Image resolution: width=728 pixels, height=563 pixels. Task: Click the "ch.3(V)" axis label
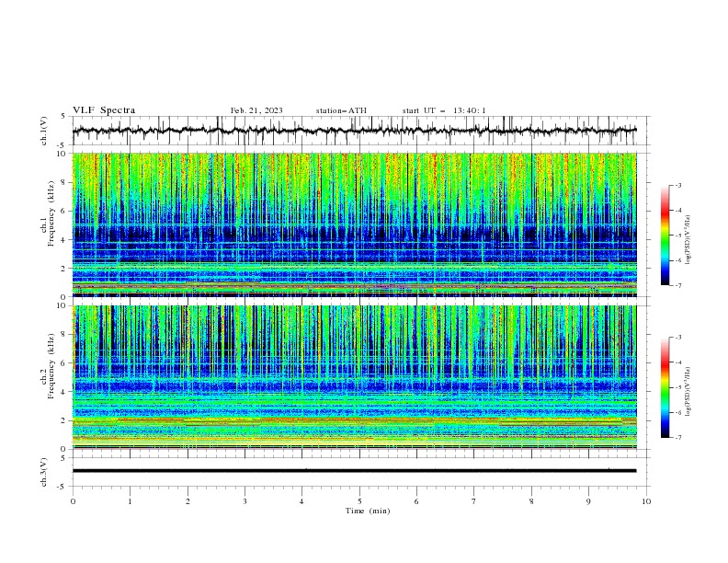tap(44, 472)
